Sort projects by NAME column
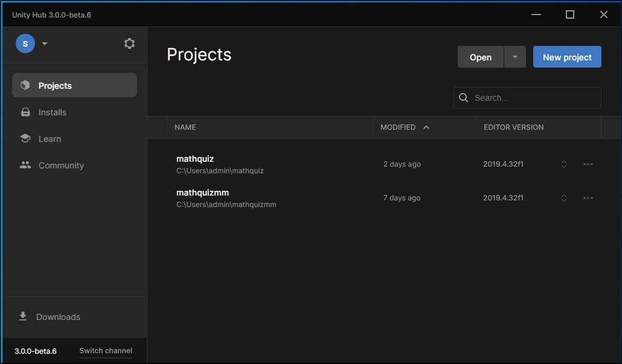622x364 pixels. coord(185,127)
